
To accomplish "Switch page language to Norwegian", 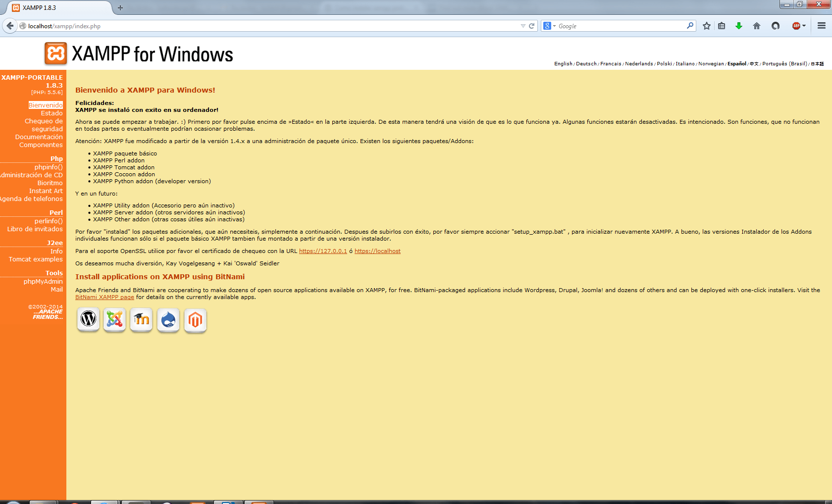I will (711, 63).
